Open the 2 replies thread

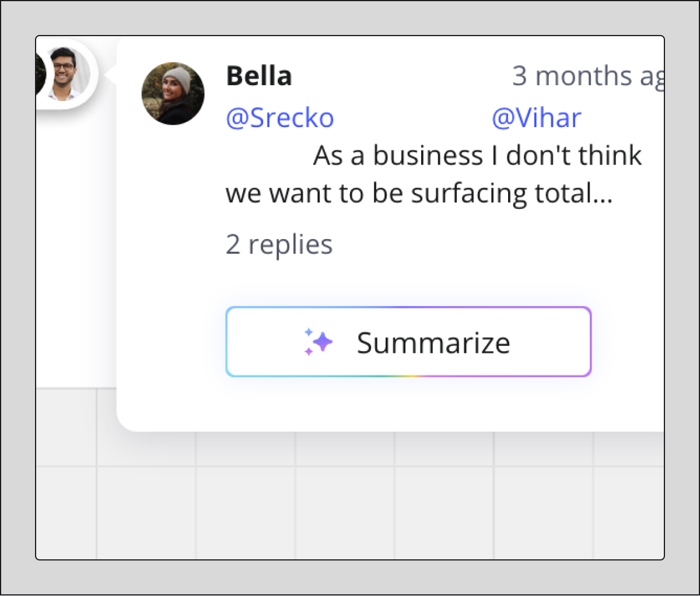(x=279, y=244)
